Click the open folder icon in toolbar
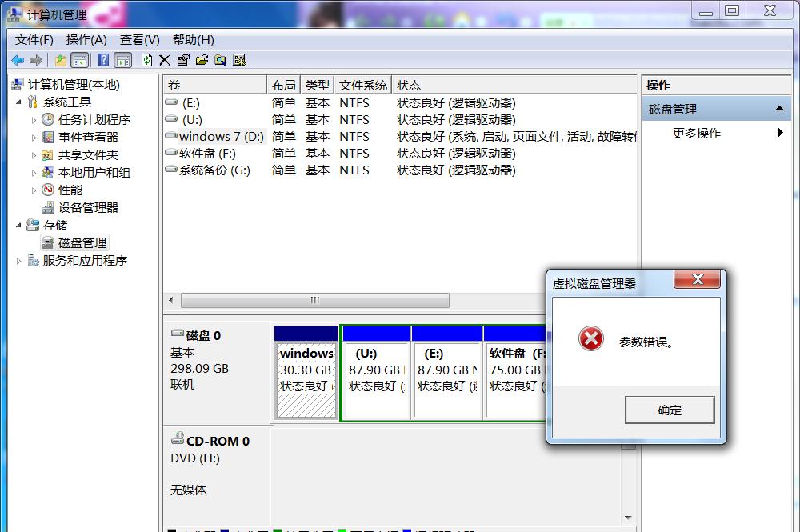The height and width of the screenshot is (532, 800). [202, 61]
